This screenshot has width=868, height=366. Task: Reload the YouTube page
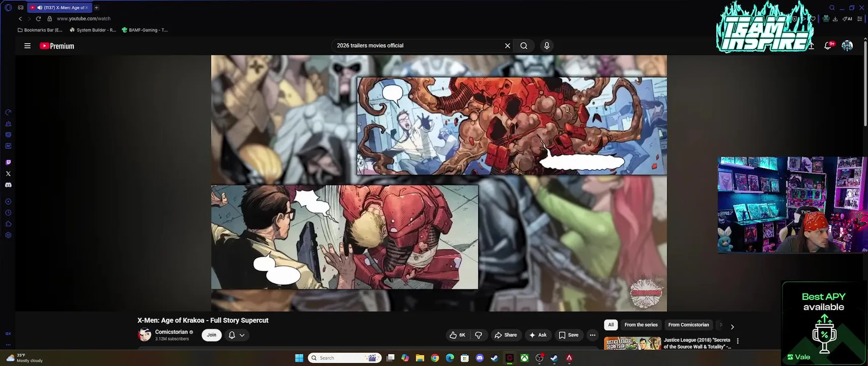click(38, 19)
